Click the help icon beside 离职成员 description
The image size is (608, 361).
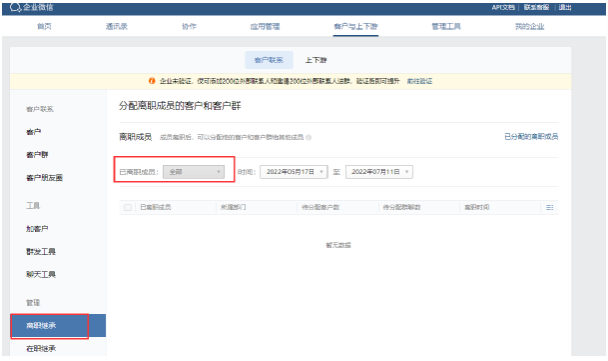[309, 137]
